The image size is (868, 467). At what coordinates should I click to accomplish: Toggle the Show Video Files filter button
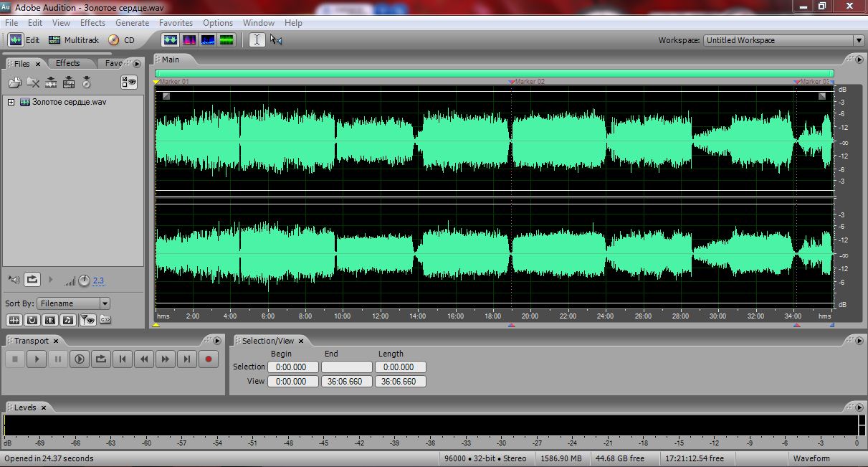tap(50, 320)
